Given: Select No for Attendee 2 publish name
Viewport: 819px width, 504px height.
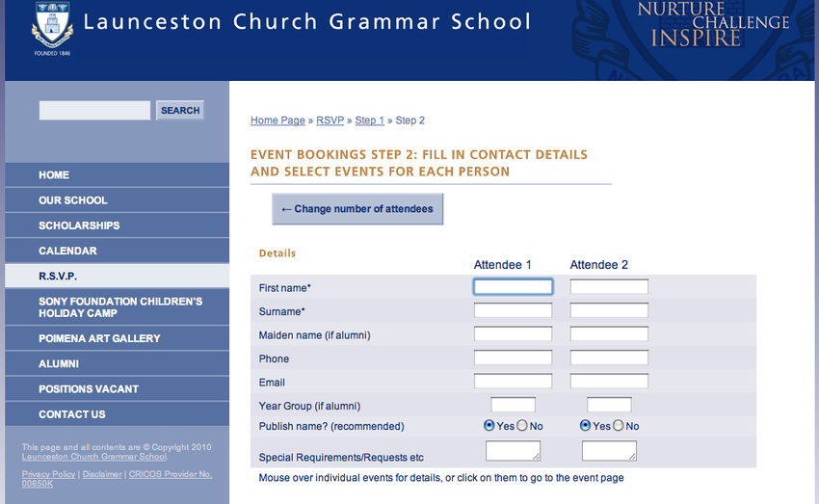Looking at the screenshot, I should coord(619,426).
